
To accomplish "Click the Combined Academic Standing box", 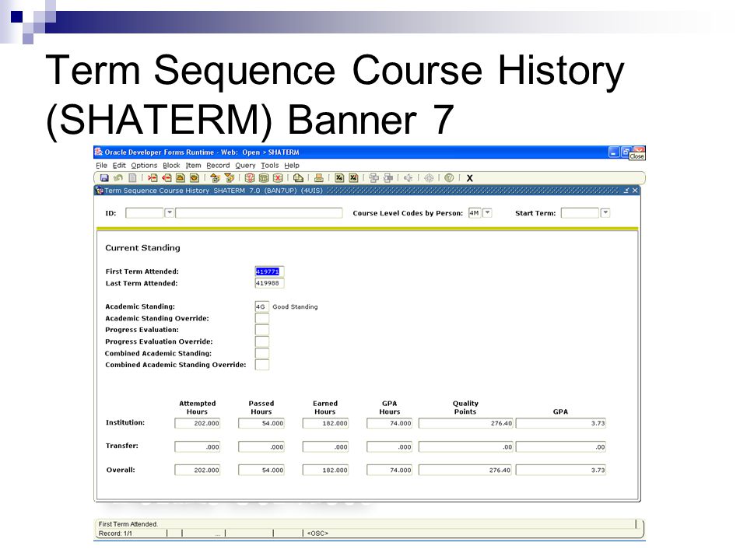I will click(x=262, y=353).
